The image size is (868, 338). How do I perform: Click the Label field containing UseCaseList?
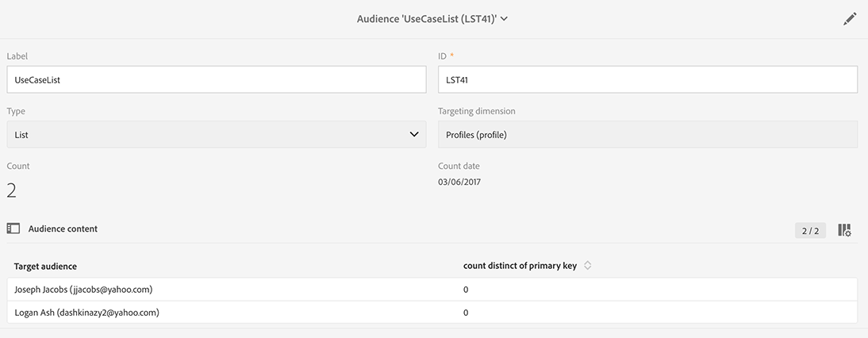(216, 79)
